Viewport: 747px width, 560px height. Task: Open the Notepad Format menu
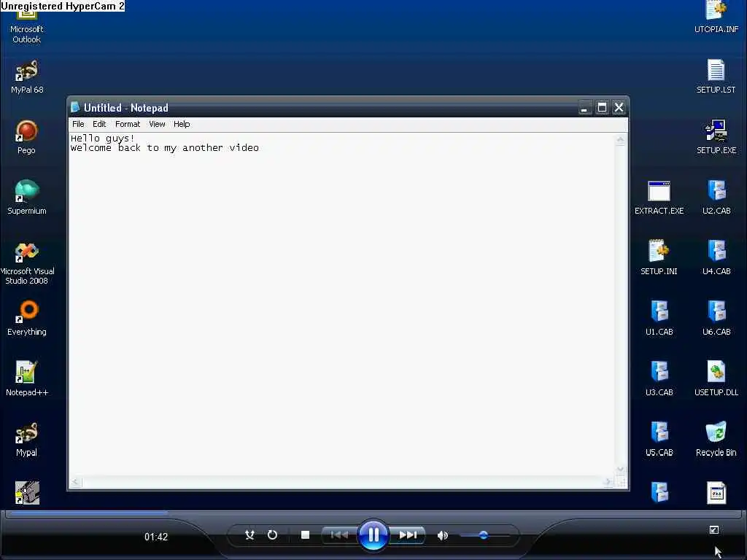(128, 124)
